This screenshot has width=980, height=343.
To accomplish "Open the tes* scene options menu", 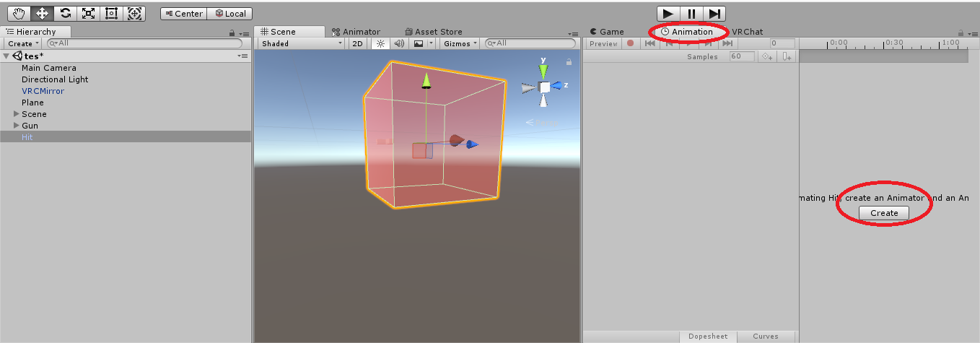I will pyautogui.click(x=242, y=56).
